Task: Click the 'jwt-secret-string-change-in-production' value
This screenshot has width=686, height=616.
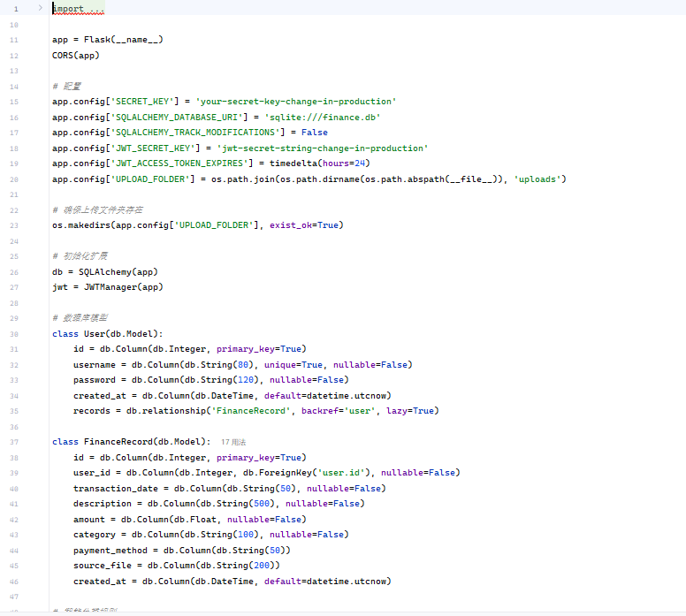Action: pos(323,148)
